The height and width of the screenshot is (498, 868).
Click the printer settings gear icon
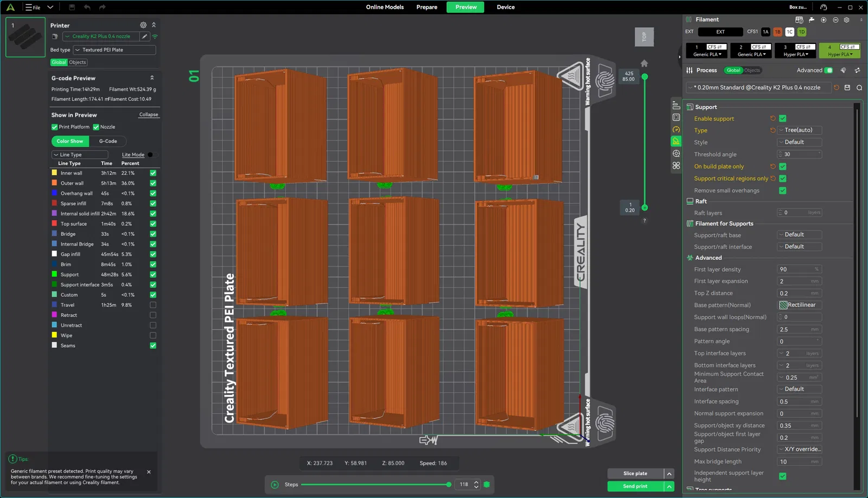tap(143, 25)
